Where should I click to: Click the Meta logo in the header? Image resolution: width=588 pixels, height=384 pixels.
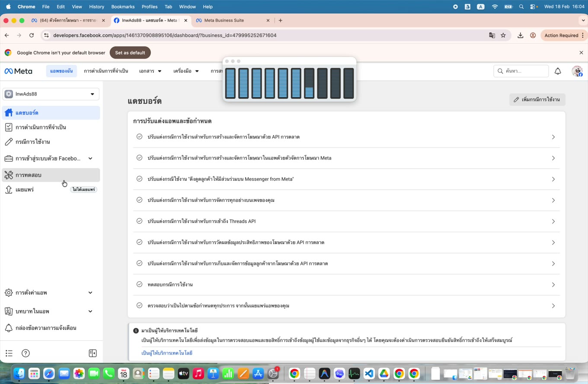(x=18, y=71)
